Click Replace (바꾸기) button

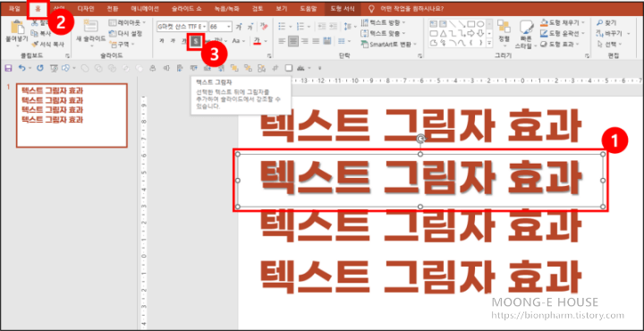[x=610, y=34]
